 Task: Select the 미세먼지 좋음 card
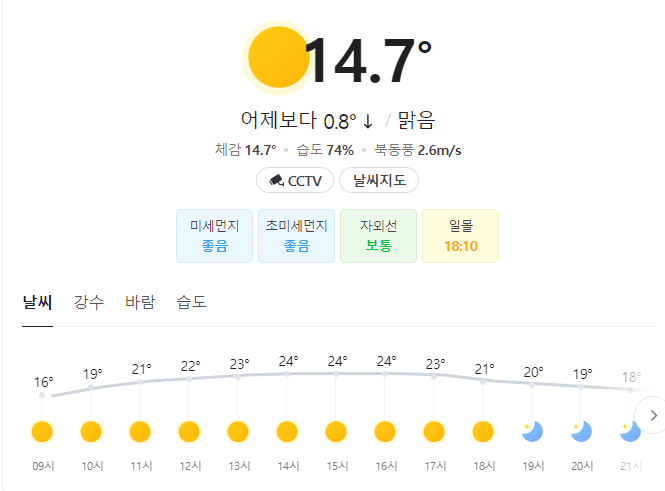(215, 236)
